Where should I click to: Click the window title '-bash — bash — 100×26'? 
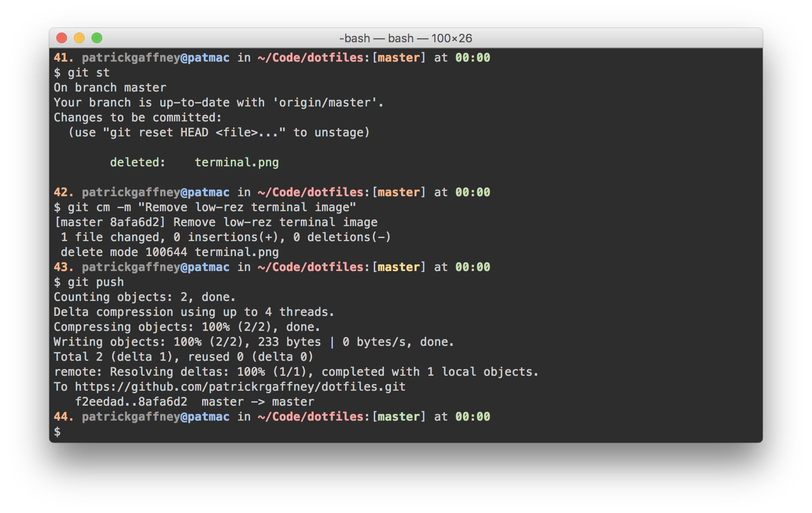pos(406,38)
